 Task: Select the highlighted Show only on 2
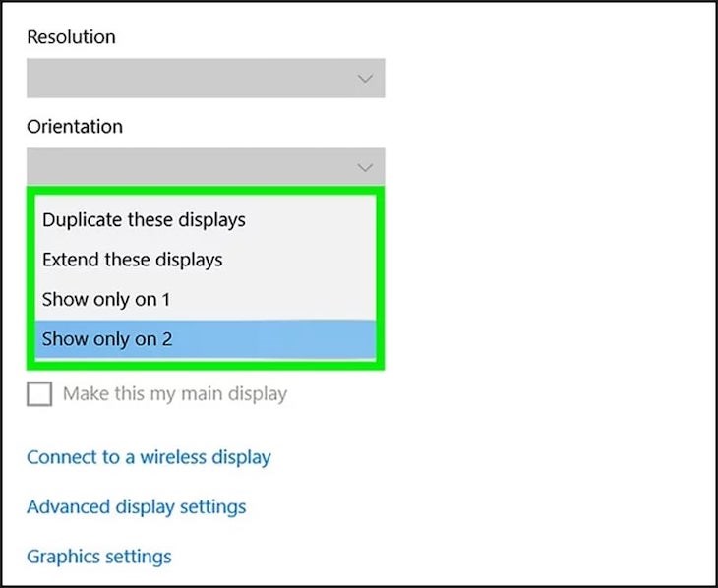pyautogui.click(x=107, y=339)
